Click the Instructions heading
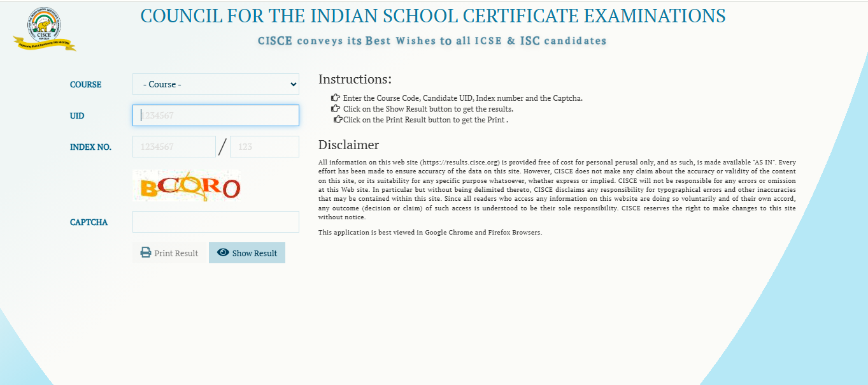The width and height of the screenshot is (868, 385). tap(355, 79)
